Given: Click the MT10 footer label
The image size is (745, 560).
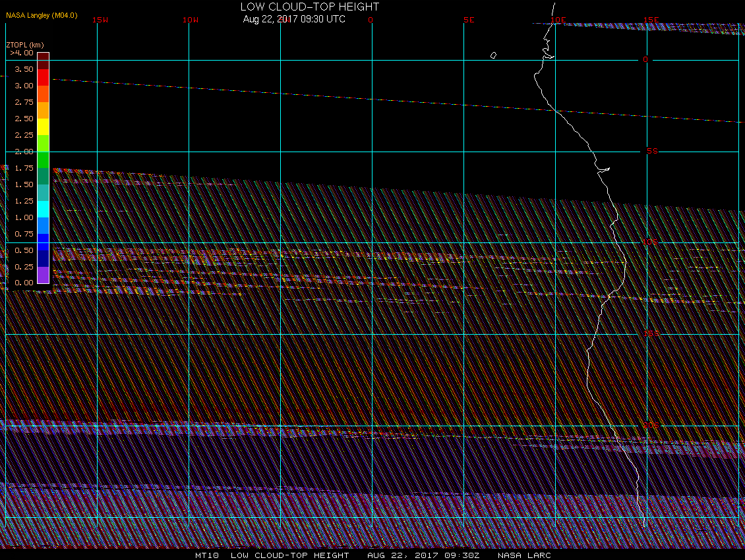Looking at the screenshot, I should coord(206,555).
